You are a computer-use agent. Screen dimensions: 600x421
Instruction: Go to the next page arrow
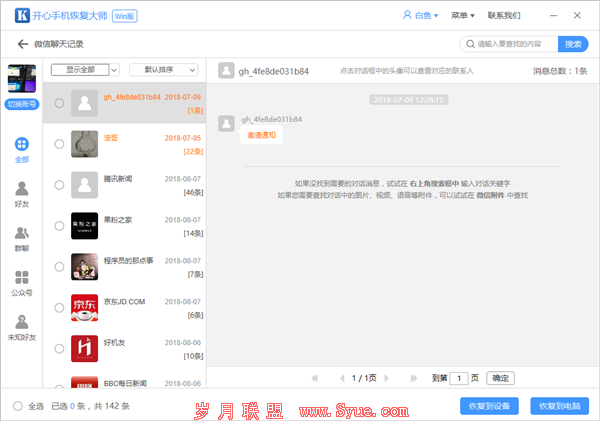click(x=386, y=378)
